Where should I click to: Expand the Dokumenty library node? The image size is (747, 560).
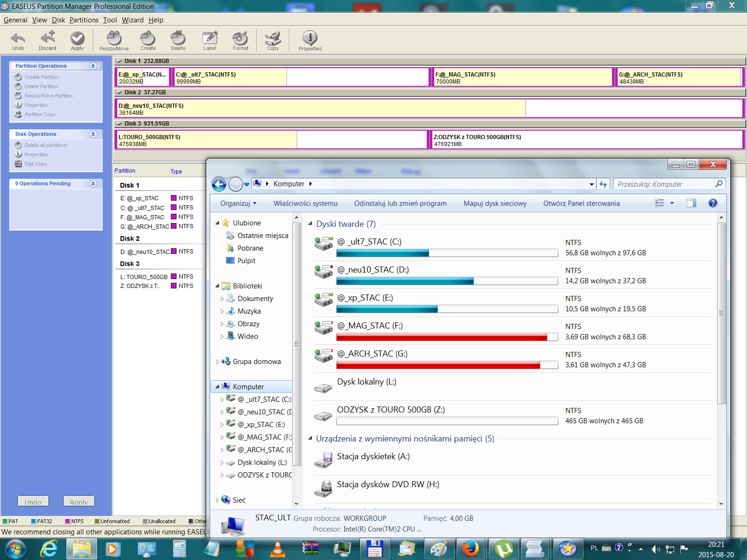click(x=222, y=299)
